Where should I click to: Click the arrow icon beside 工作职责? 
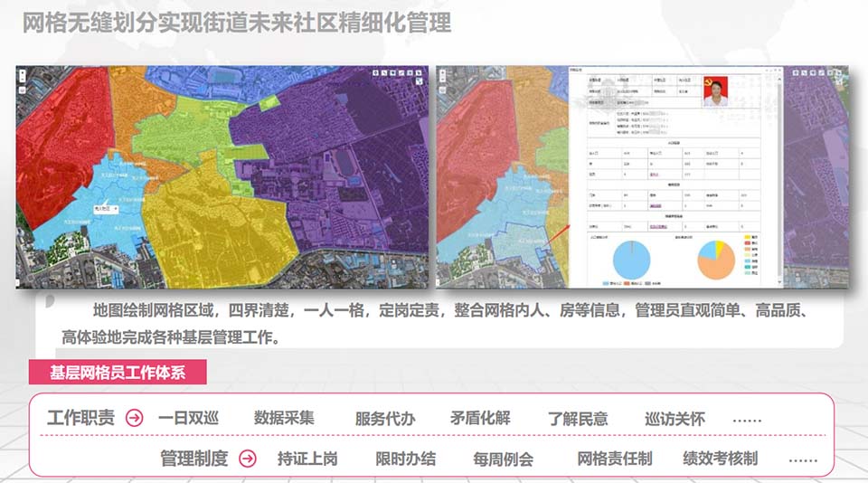coord(134,419)
